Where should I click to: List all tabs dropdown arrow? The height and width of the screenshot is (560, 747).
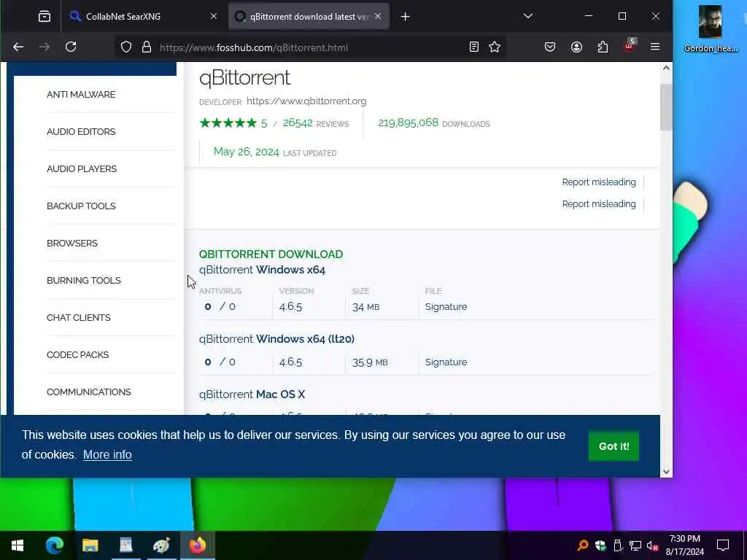(528, 16)
